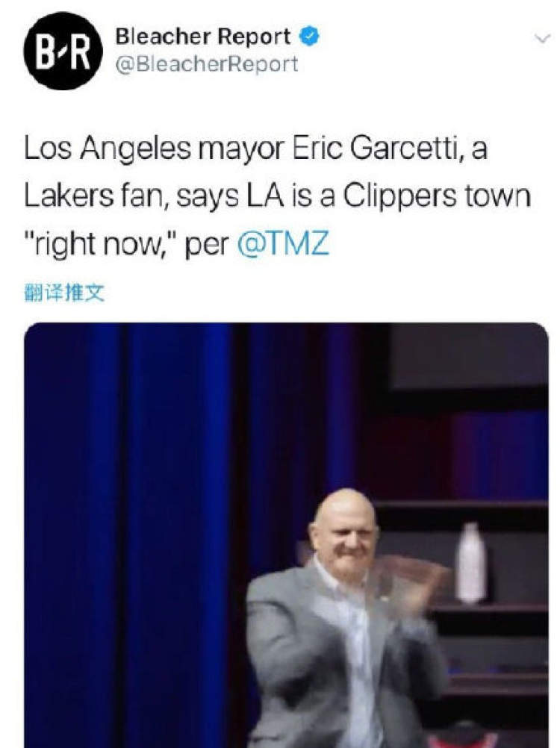Visit the @BleacherReport handle
Viewport: 560px width, 748px height.
pos(207,64)
